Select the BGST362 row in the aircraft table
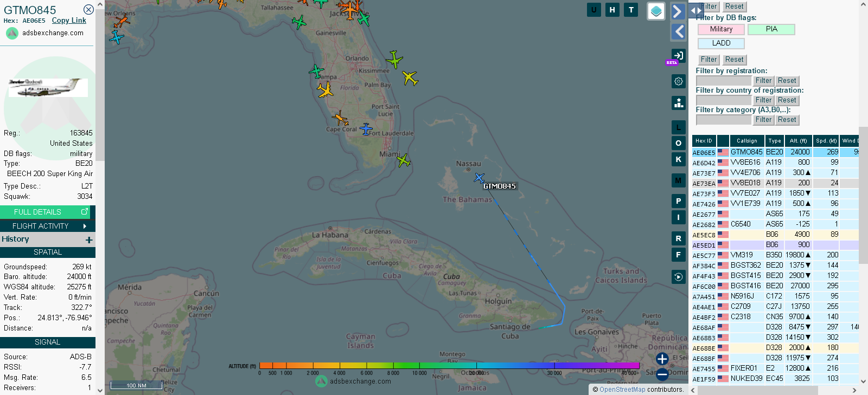Image resolution: width=868 pixels, height=395 pixels. 775,266
